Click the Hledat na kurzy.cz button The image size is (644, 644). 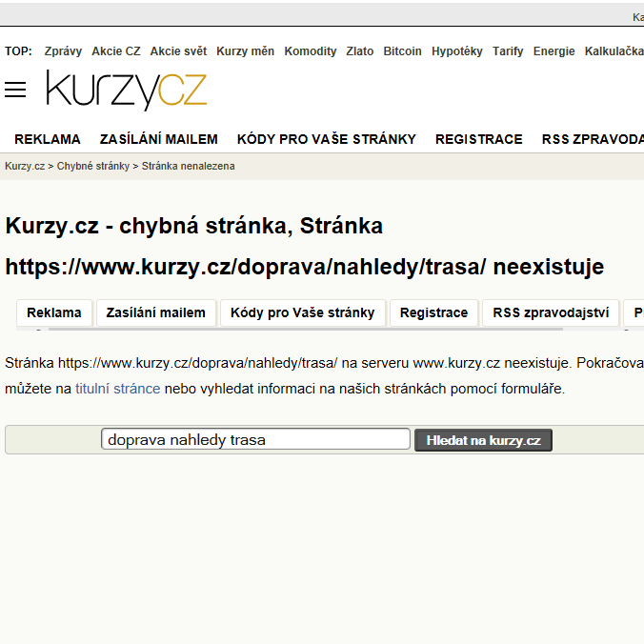483,440
